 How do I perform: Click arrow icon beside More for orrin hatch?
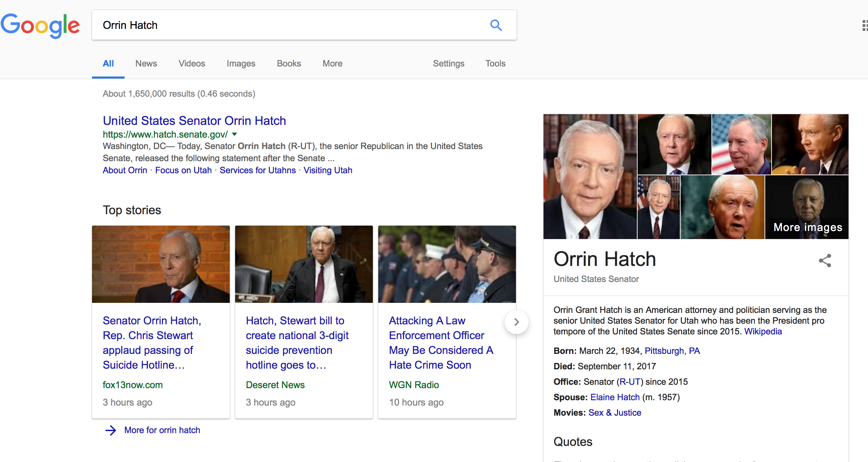(x=111, y=430)
